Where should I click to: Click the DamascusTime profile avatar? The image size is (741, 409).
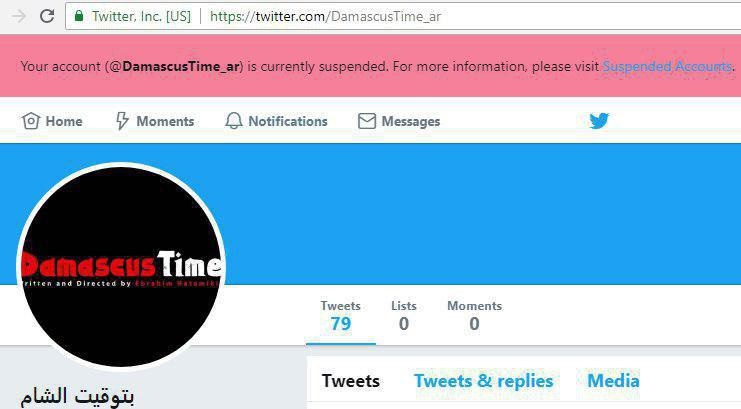121,266
